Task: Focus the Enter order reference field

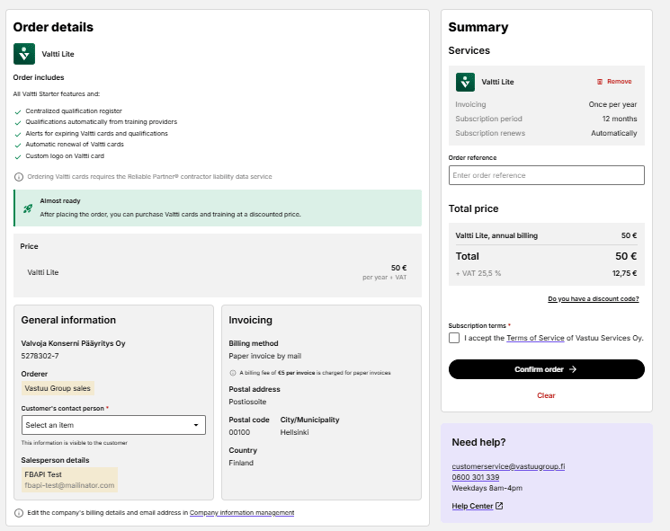Action: [547, 175]
